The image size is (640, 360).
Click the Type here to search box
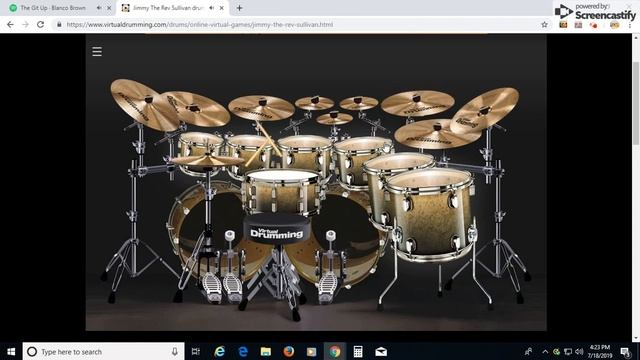(103, 351)
